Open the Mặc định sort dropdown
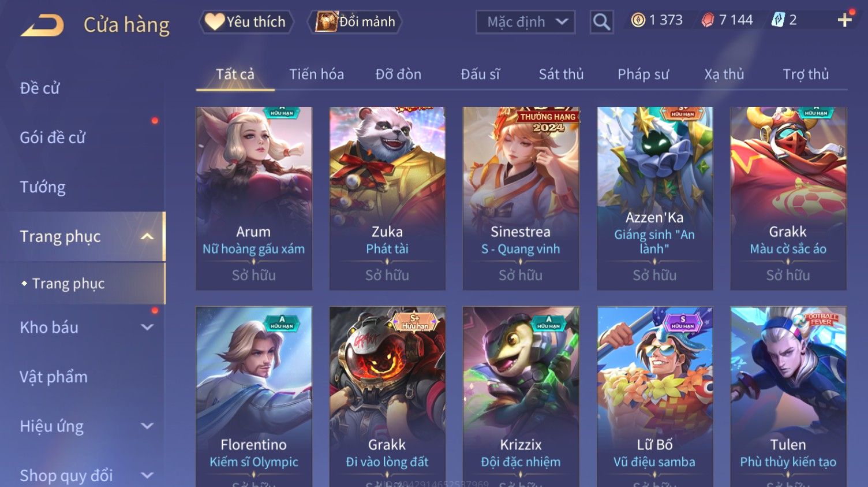The height and width of the screenshot is (487, 868). point(525,22)
